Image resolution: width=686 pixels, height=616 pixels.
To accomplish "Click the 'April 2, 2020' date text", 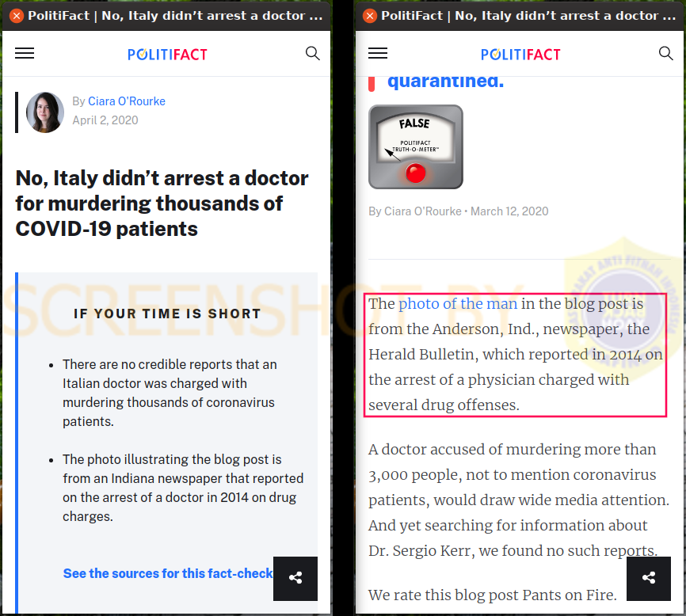I will (x=105, y=120).
